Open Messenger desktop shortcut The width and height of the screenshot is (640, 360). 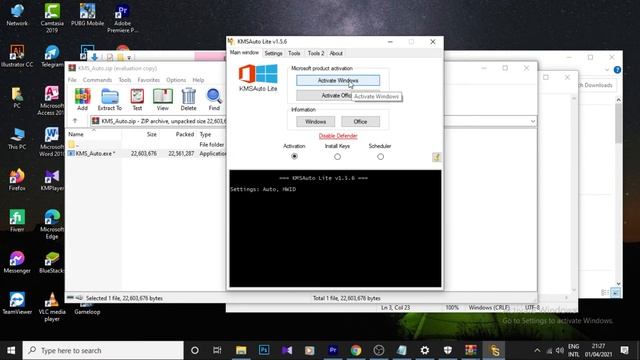[17, 262]
